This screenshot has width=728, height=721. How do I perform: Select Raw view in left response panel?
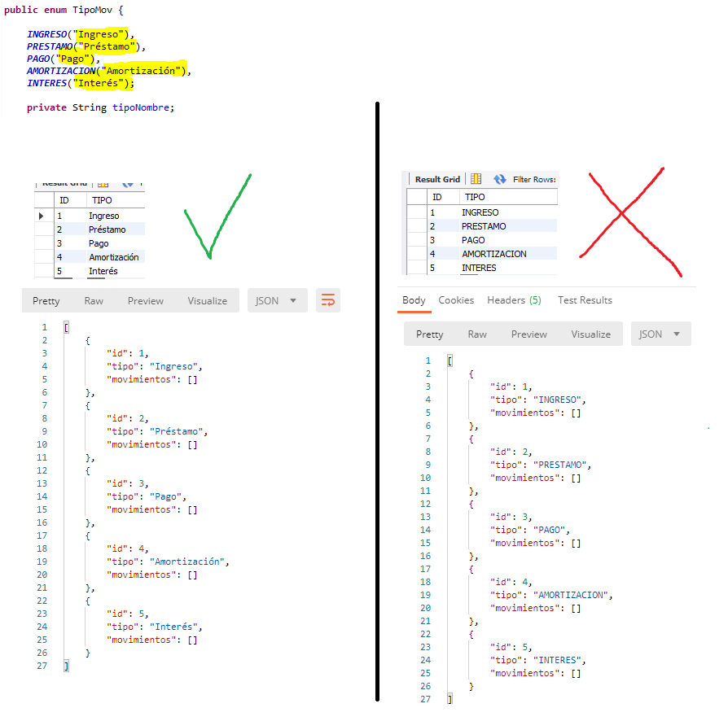coord(94,300)
